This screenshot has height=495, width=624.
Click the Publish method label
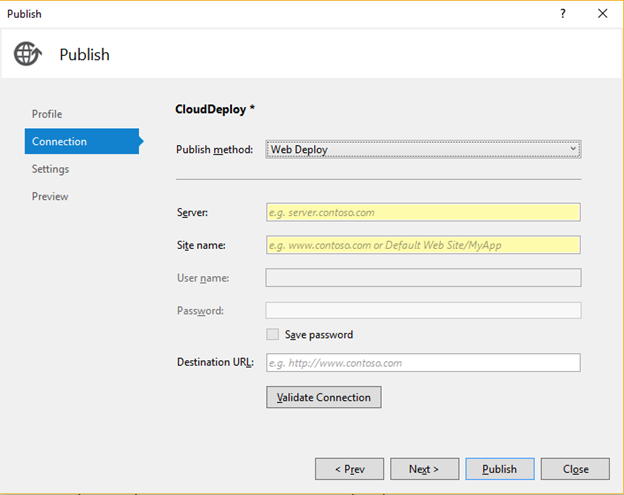pos(214,150)
